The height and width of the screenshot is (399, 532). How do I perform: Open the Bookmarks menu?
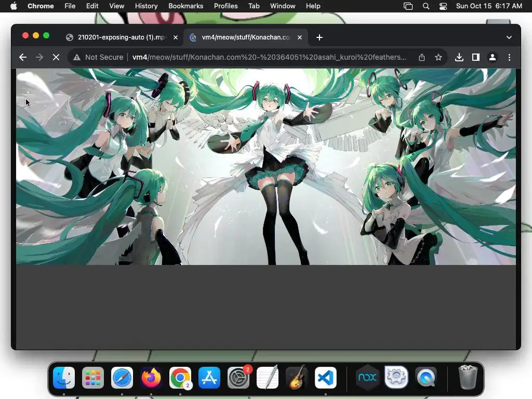tap(185, 6)
